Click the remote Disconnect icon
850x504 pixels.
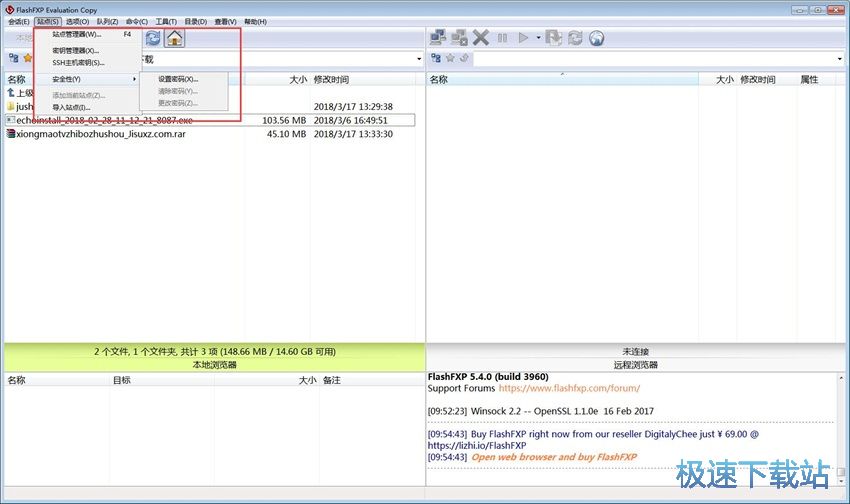[x=459, y=37]
